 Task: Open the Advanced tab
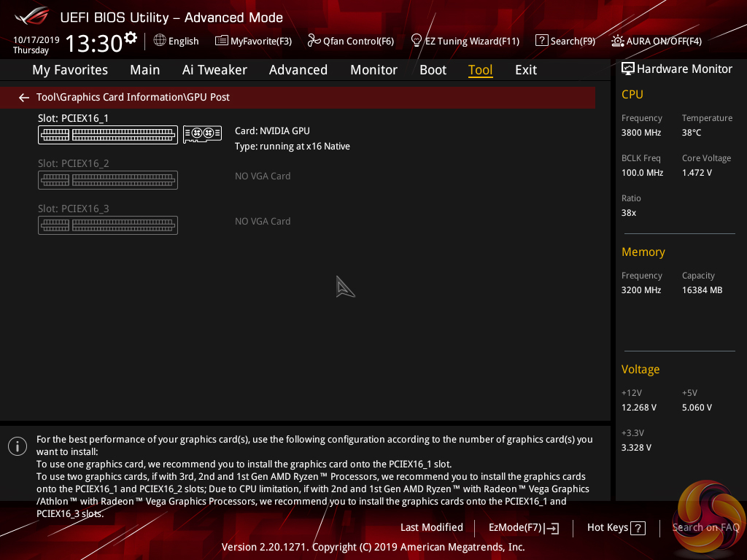298,70
